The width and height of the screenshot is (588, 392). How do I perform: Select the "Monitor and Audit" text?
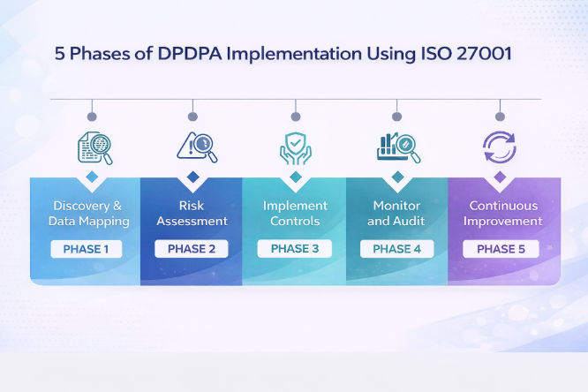(x=396, y=214)
